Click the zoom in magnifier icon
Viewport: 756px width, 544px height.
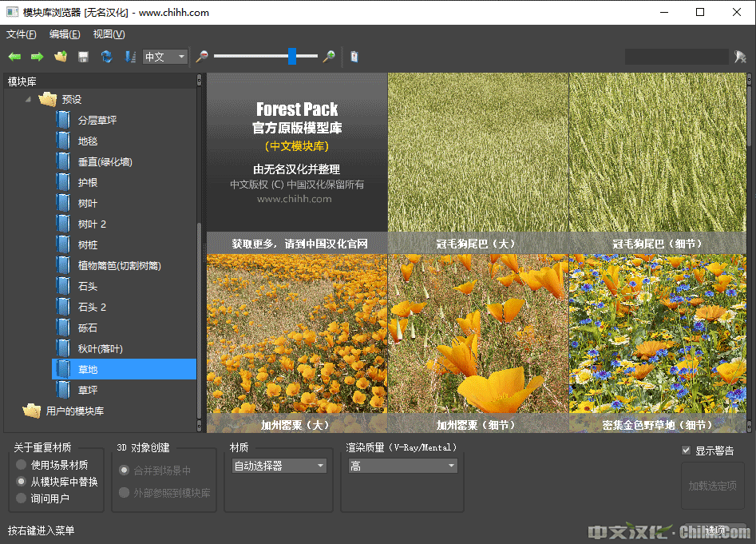[x=328, y=57]
